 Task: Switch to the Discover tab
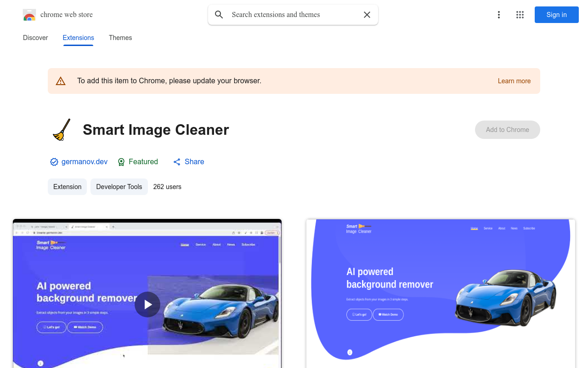(x=35, y=38)
